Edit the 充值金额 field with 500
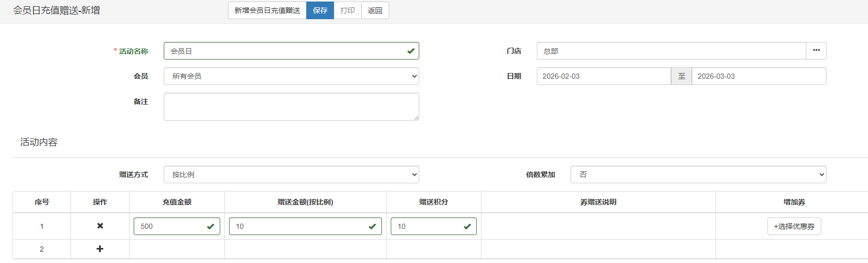Image resolution: width=868 pixels, height=263 pixels. [x=171, y=226]
